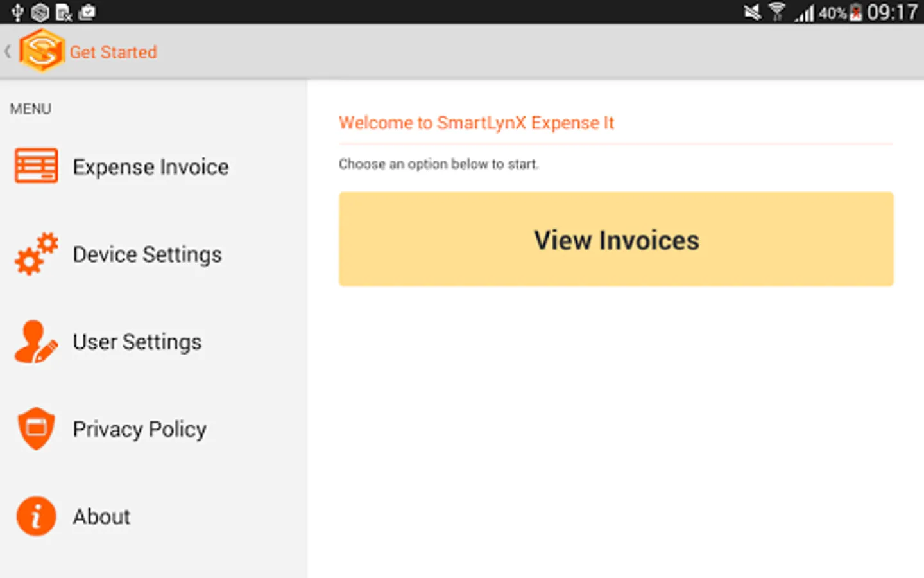Open Device Settings menu item
This screenshot has height=578, width=924.
(x=153, y=254)
